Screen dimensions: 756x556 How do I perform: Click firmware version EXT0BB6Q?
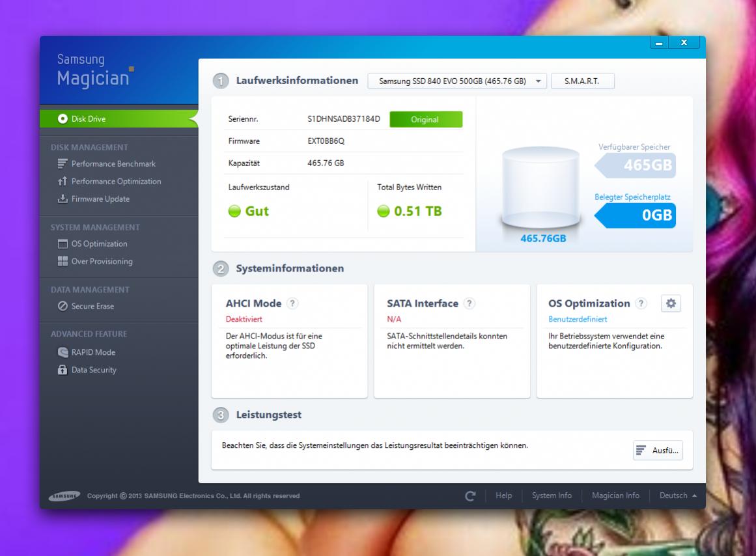[x=326, y=141]
